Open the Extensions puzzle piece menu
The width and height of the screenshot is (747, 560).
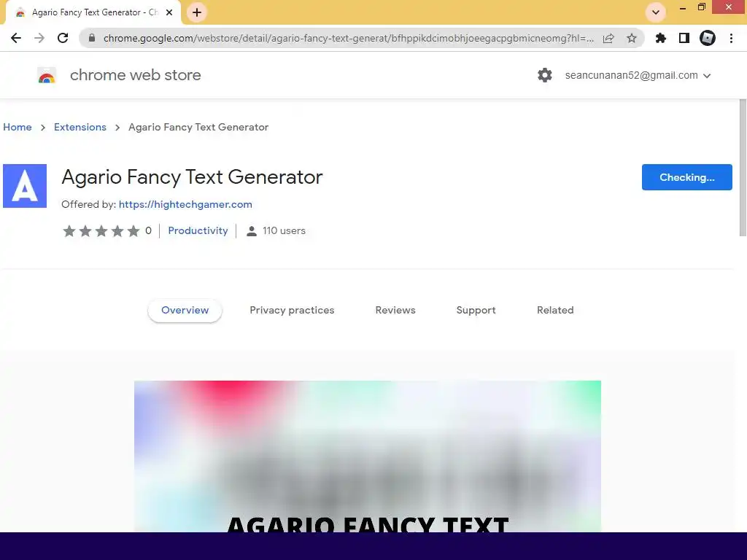[660, 38]
